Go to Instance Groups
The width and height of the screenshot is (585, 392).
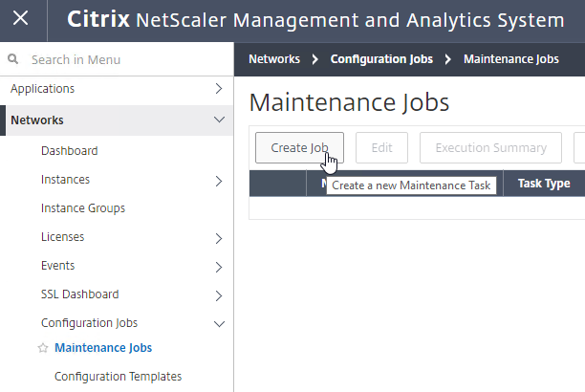(83, 207)
